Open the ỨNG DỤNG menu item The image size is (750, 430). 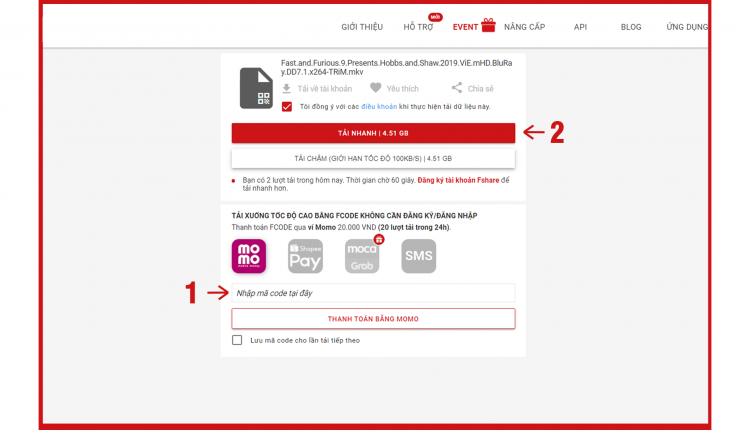tap(687, 27)
